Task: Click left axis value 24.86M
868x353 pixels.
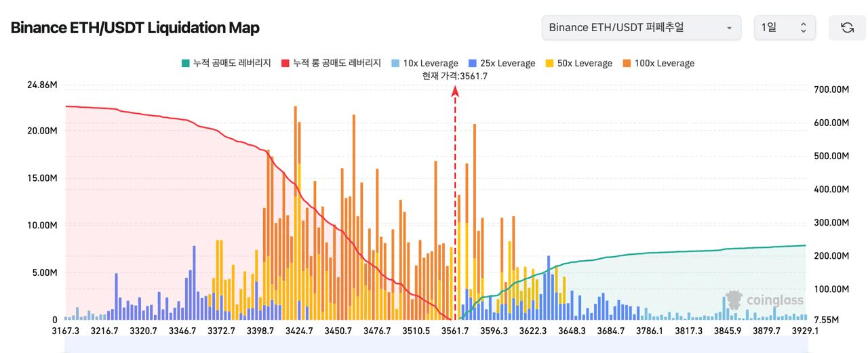Action: [x=42, y=85]
